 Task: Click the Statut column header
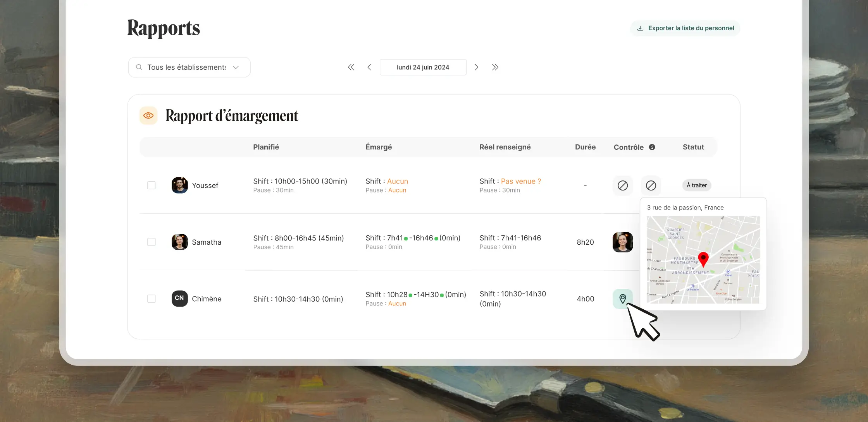point(693,147)
